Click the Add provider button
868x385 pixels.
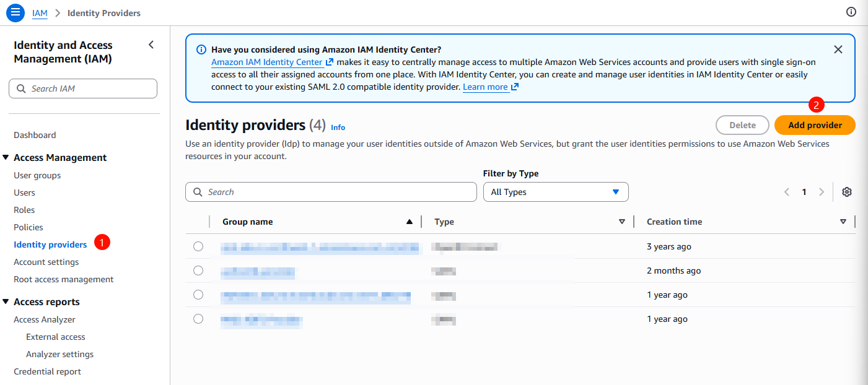pyautogui.click(x=815, y=125)
